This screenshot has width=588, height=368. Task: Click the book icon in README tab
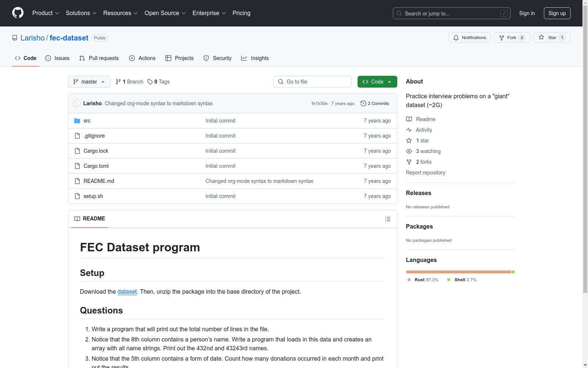coord(77,219)
